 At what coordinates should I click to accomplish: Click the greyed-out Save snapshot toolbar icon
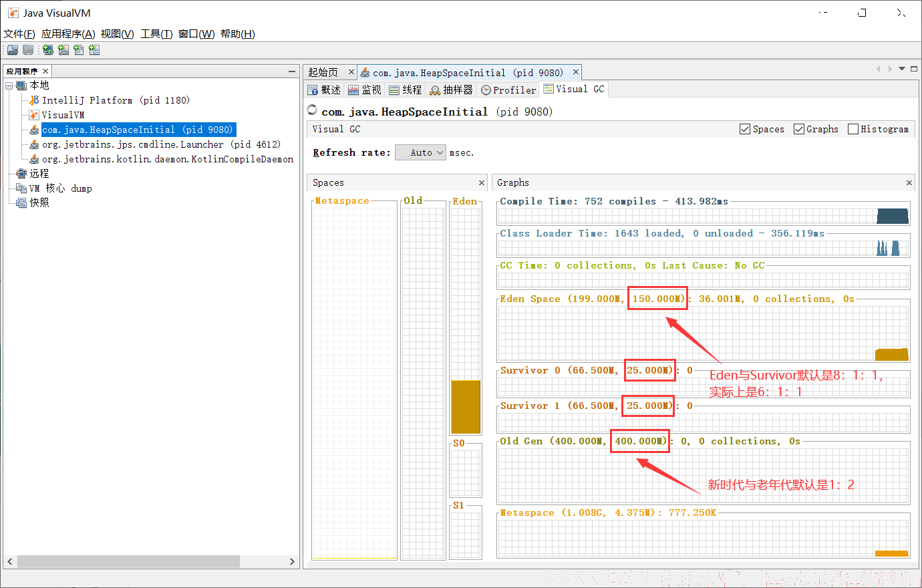(x=28, y=50)
